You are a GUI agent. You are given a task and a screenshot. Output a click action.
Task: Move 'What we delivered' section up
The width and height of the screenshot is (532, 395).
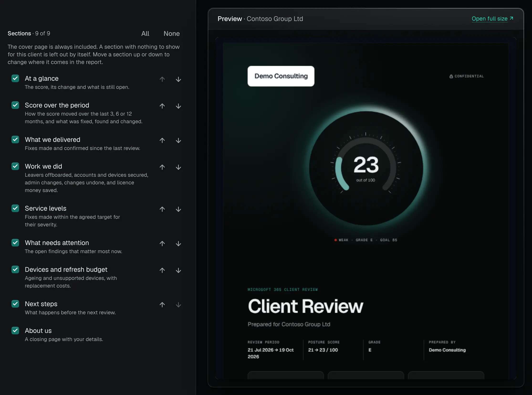[x=162, y=140]
